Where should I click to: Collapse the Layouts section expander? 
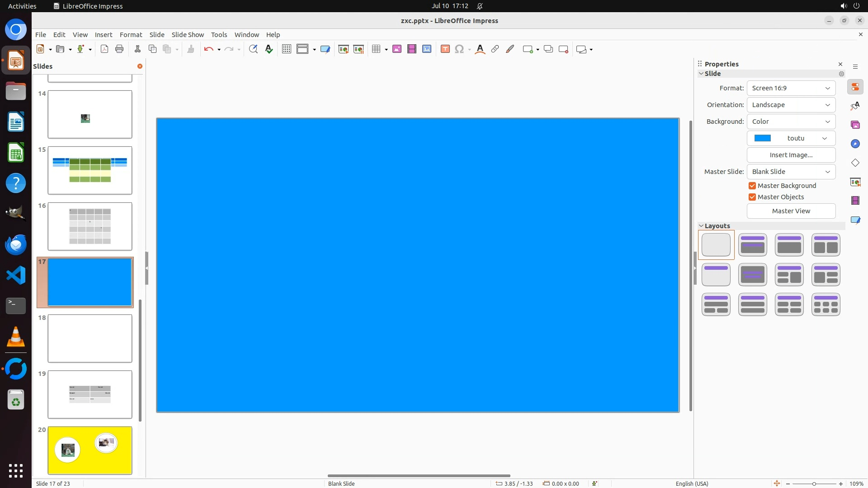[701, 226]
